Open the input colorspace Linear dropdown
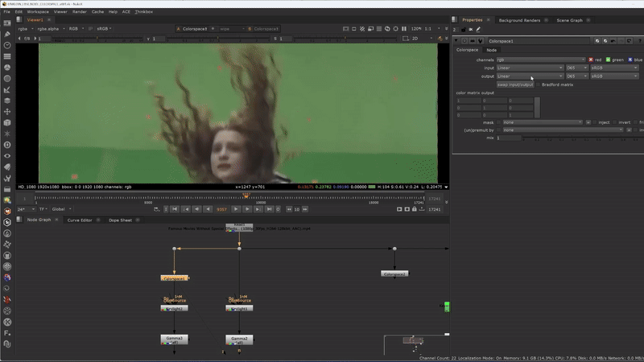This screenshot has width=644, height=362. (x=529, y=68)
